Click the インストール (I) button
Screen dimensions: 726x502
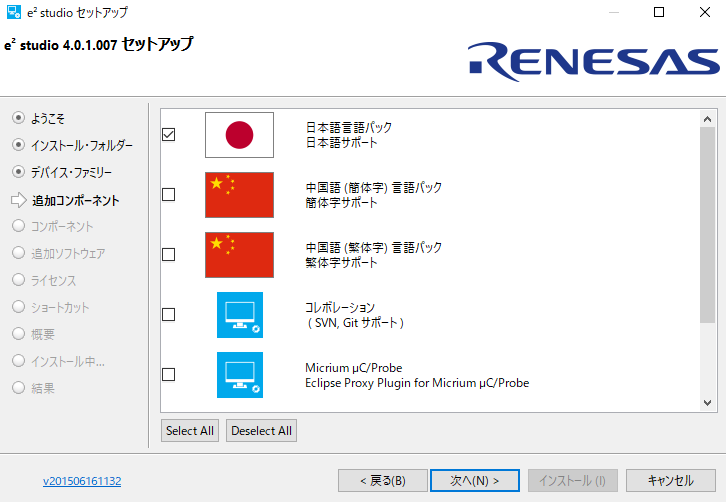click(x=572, y=481)
